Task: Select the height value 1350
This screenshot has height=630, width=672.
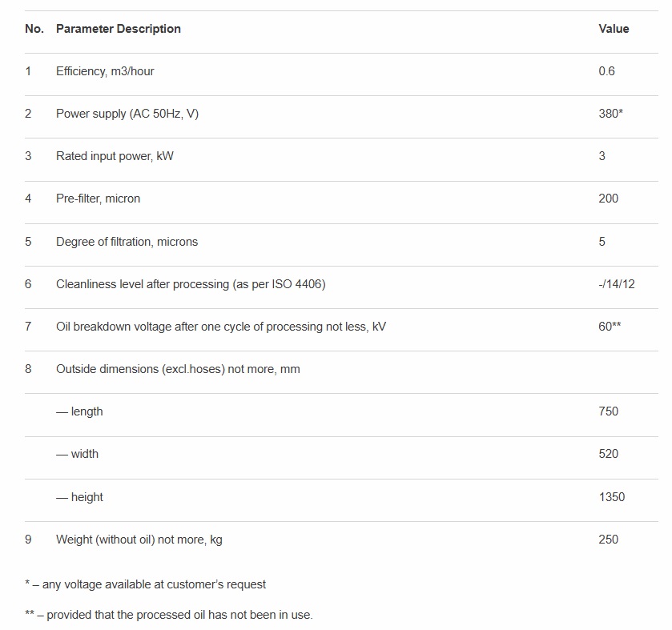Action: pyautogui.click(x=611, y=497)
